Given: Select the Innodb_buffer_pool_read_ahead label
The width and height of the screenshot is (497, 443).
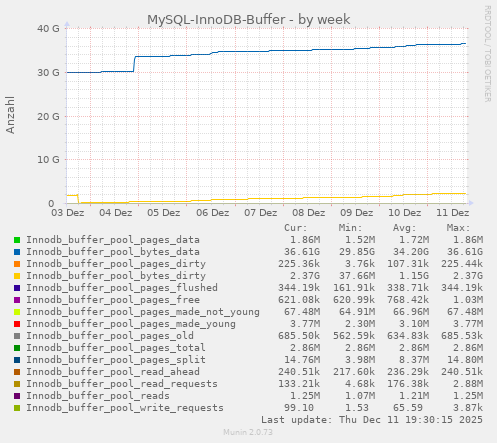Looking at the screenshot, I should click(113, 372).
